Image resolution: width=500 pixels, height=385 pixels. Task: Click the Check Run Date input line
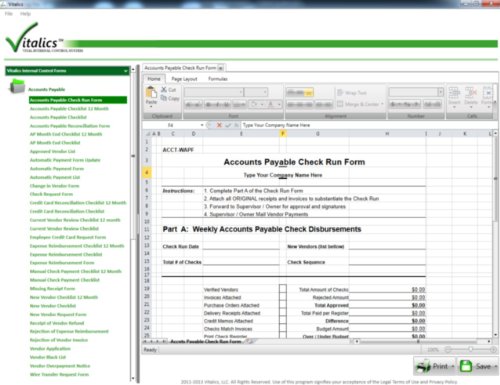coord(241,247)
